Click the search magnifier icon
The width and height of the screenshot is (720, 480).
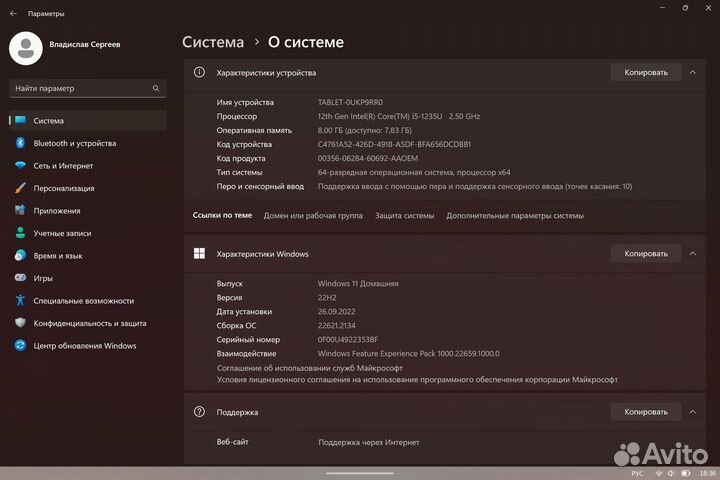click(x=156, y=88)
